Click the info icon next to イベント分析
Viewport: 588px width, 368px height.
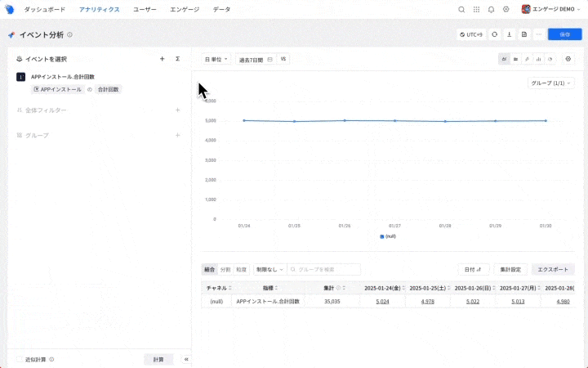69,34
